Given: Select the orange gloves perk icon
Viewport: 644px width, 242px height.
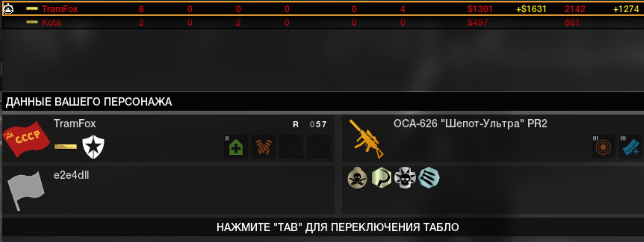Looking at the screenshot, I should coord(264,147).
